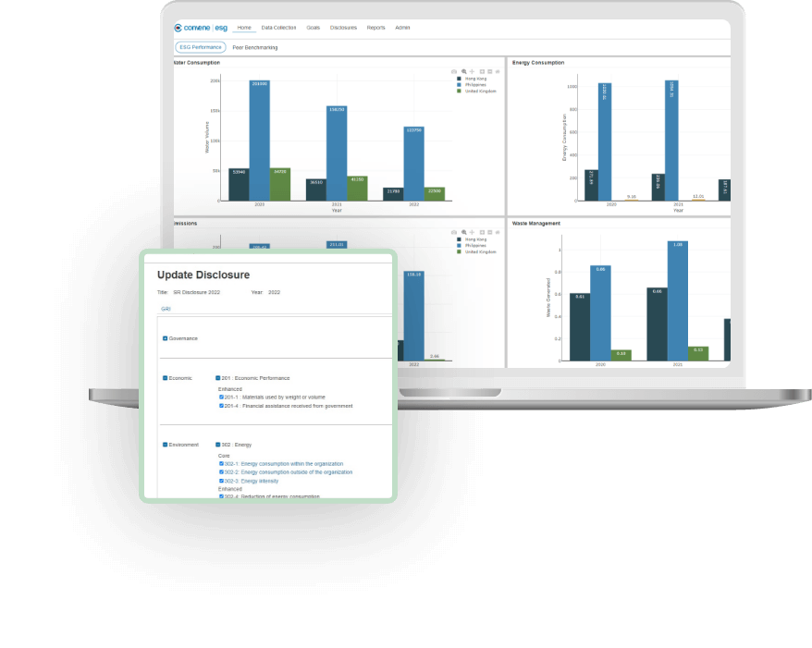Image resolution: width=812 pixels, height=648 pixels.
Task: Select the pan tool on Water Consumption chart
Action: point(473,71)
